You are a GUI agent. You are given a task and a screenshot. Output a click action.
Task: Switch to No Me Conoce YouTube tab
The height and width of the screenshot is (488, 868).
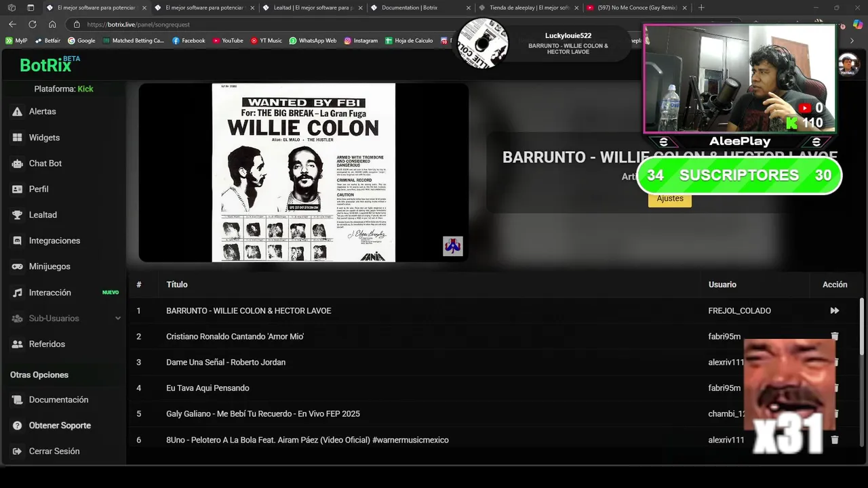point(637,7)
